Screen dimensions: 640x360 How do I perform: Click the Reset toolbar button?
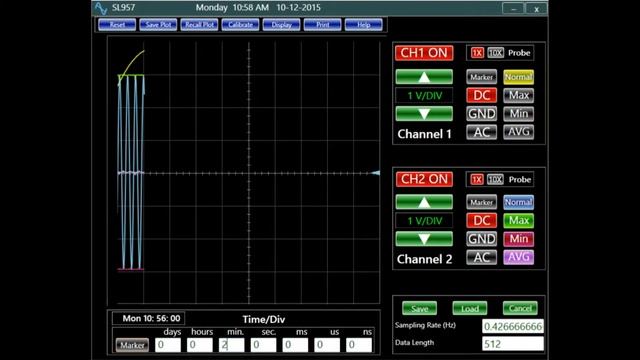point(117,25)
